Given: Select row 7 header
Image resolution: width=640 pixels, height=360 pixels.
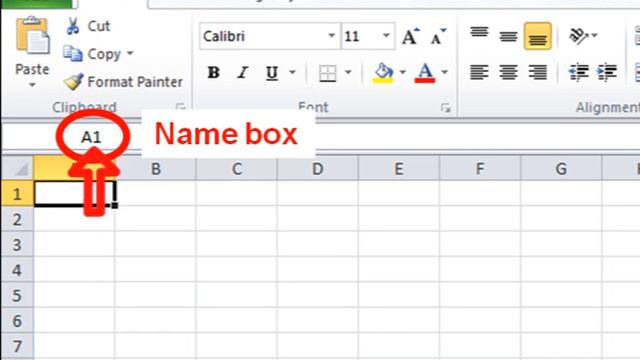Looking at the screenshot, I should 17,346.
